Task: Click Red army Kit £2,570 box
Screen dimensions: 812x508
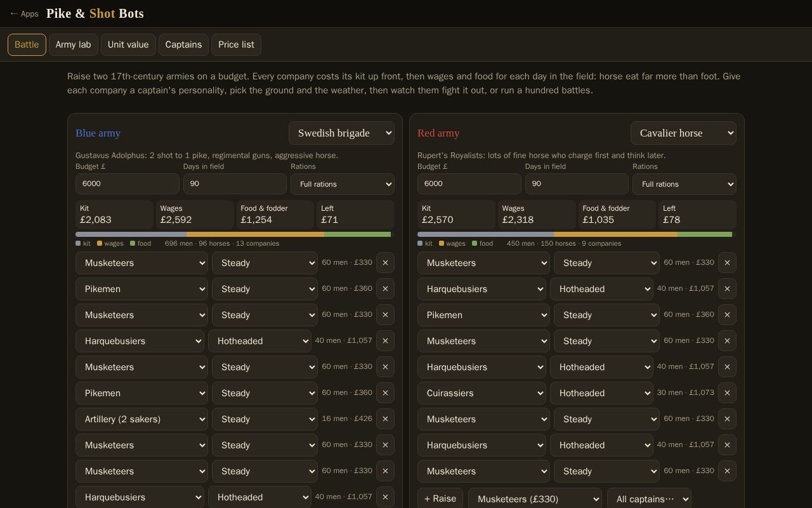Action: click(x=456, y=215)
